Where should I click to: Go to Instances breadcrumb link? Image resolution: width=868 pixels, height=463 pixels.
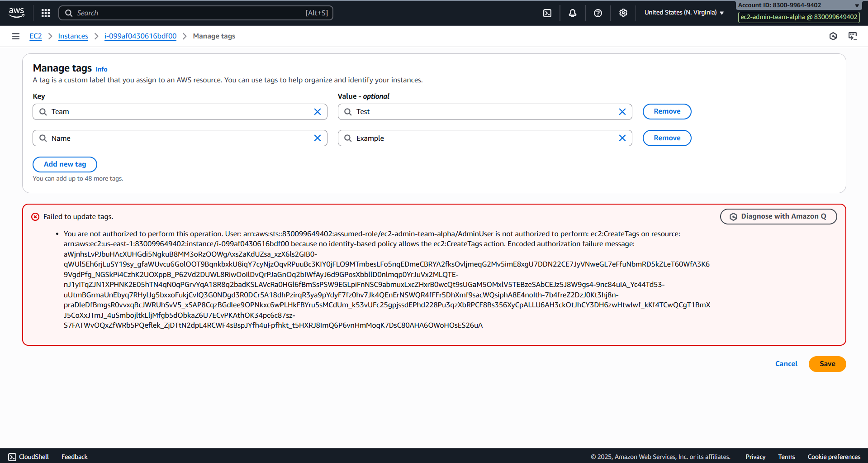[73, 36]
